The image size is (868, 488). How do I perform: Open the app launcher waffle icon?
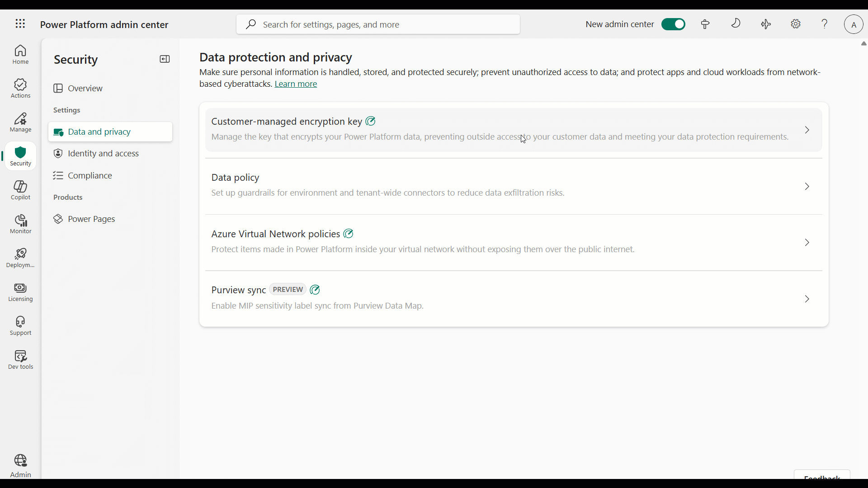click(x=20, y=24)
